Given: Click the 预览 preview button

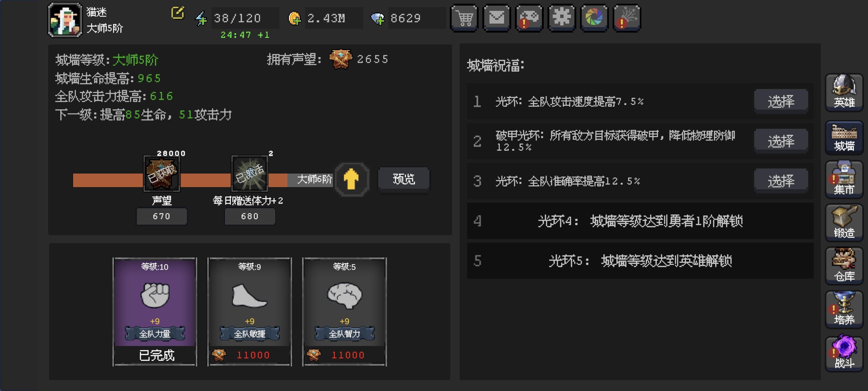Looking at the screenshot, I should click(404, 179).
